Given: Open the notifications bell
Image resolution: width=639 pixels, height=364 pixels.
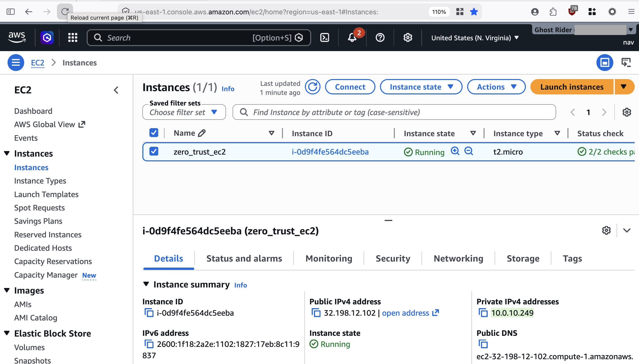Looking at the screenshot, I should click(352, 38).
